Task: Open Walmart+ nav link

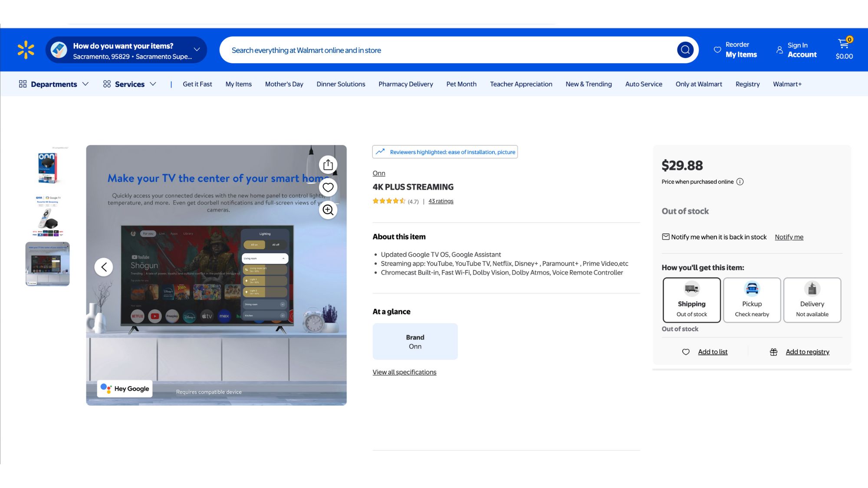Action: (x=787, y=84)
